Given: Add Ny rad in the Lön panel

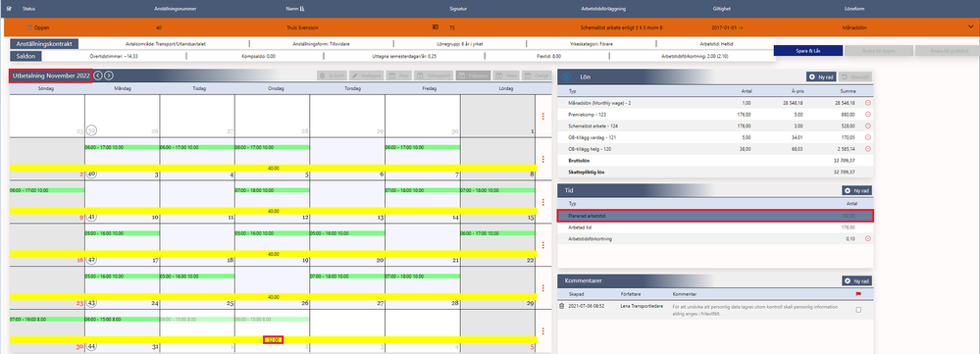Looking at the screenshot, I should [x=821, y=76].
